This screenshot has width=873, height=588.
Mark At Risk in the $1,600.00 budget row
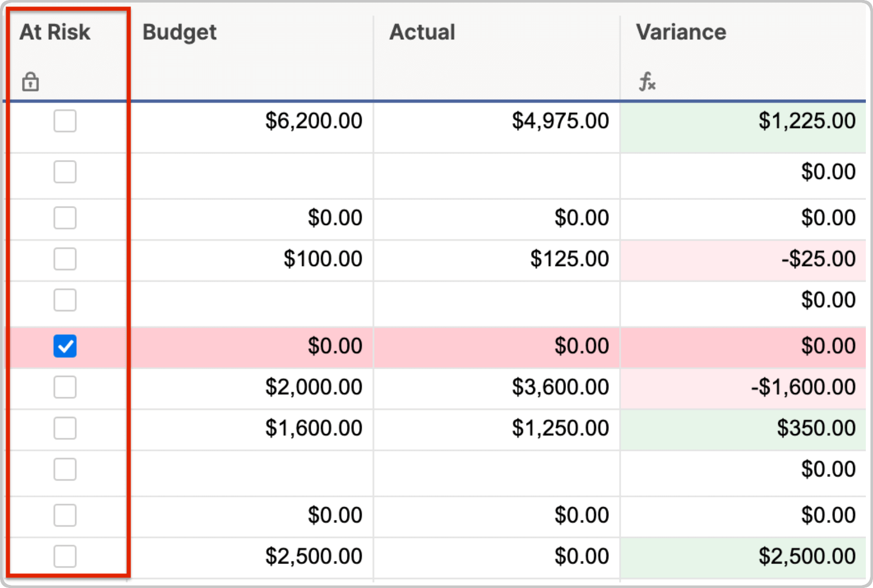(x=65, y=428)
